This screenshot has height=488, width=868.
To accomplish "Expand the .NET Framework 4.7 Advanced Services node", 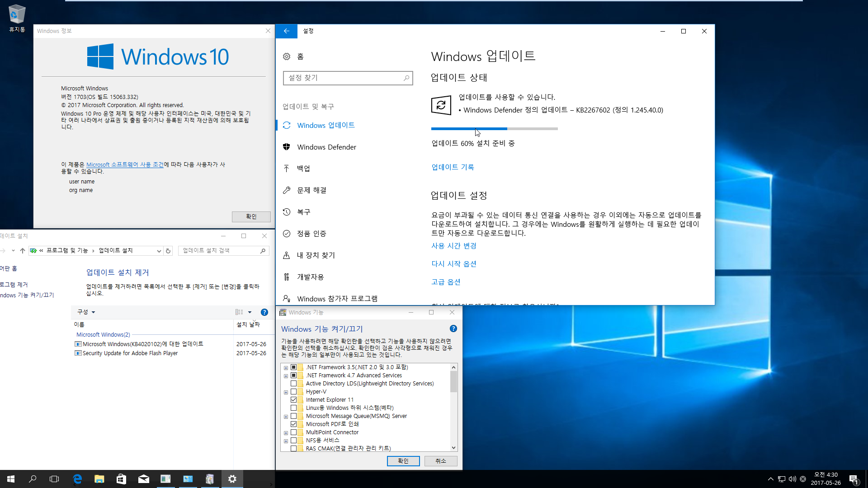I will point(286,376).
